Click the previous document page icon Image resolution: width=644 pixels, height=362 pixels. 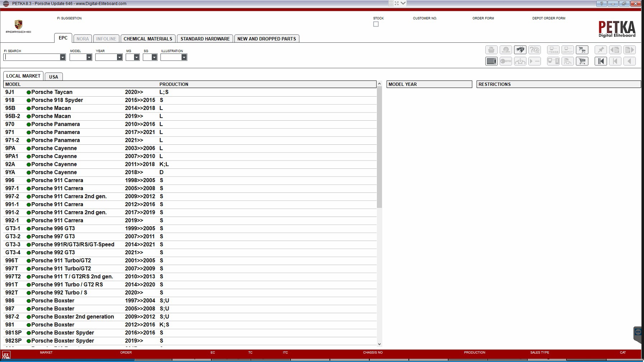click(615, 50)
